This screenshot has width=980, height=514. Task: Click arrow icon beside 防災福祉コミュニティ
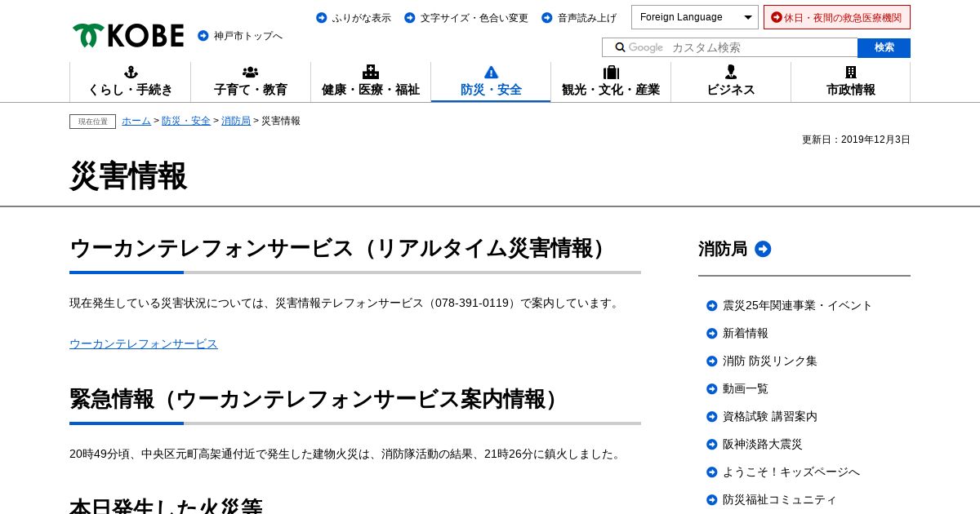[x=712, y=500]
